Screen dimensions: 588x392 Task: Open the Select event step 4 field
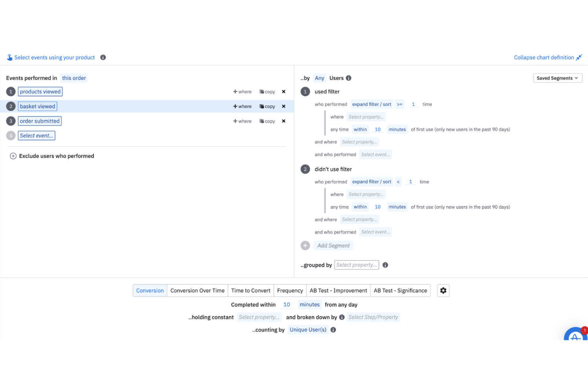37,135
